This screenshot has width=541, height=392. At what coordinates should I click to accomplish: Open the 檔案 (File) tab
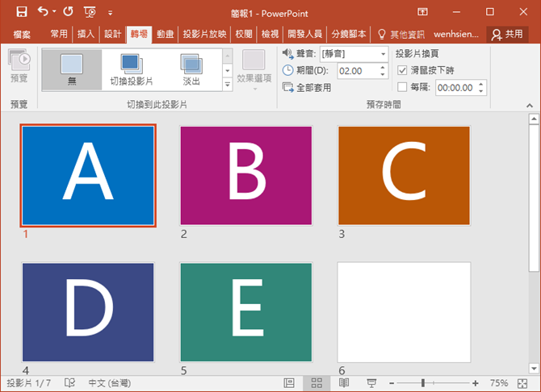coord(22,35)
